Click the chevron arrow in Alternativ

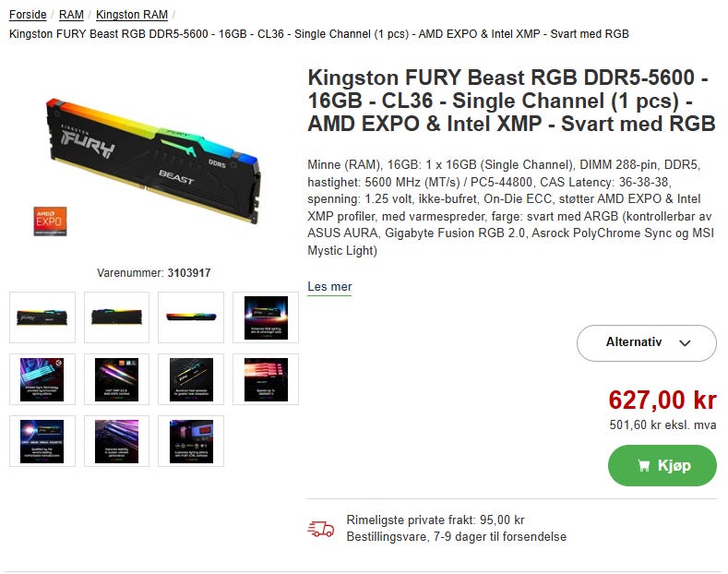(x=685, y=343)
